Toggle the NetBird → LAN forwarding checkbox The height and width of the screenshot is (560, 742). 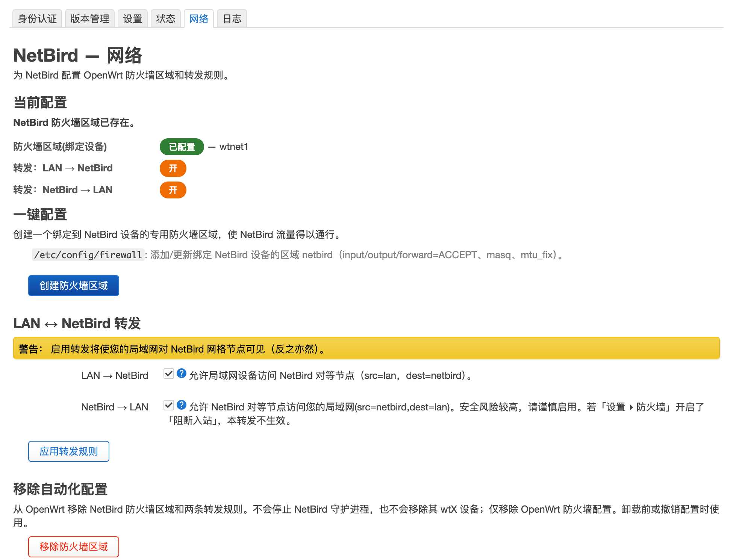click(x=169, y=405)
